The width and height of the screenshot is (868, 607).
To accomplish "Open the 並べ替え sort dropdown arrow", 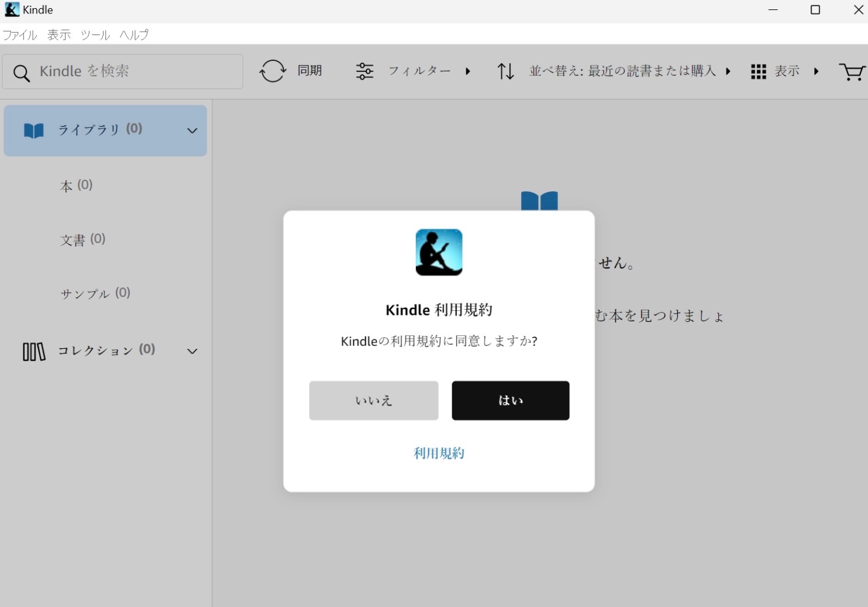I will click(728, 71).
